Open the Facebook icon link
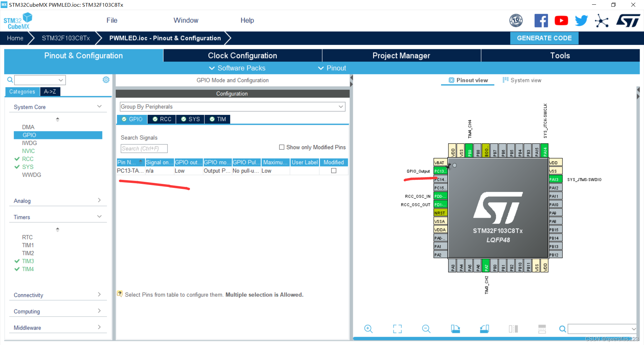Screen dimensions: 644x345 541,21
